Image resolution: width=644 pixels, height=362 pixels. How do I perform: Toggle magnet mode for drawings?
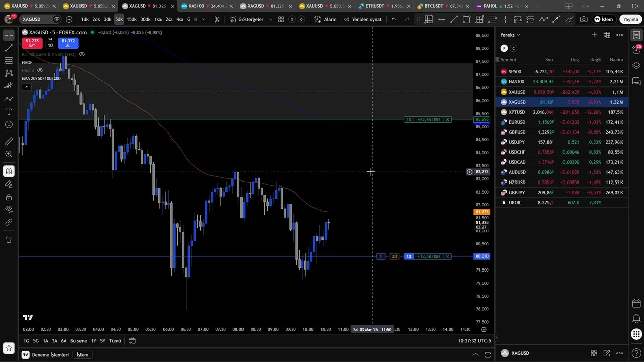[x=9, y=171]
